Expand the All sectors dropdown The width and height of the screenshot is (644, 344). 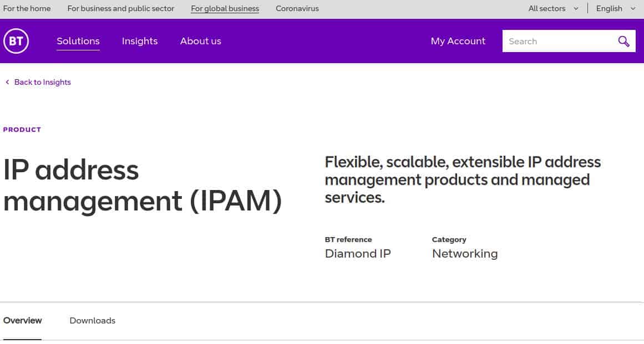point(553,9)
